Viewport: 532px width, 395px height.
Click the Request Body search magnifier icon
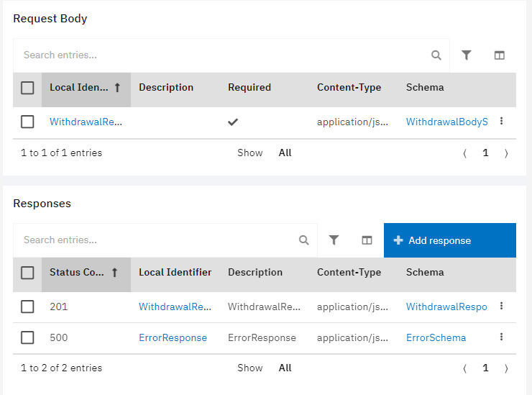point(436,55)
